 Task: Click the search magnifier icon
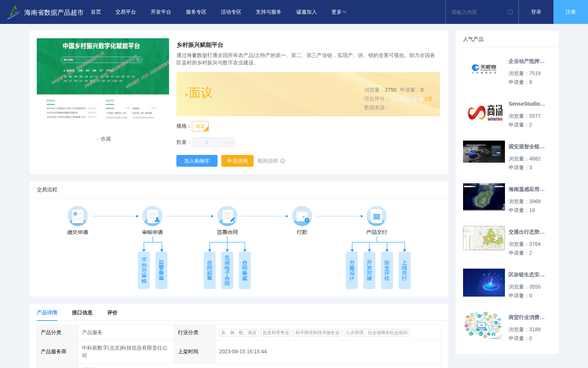(510, 12)
